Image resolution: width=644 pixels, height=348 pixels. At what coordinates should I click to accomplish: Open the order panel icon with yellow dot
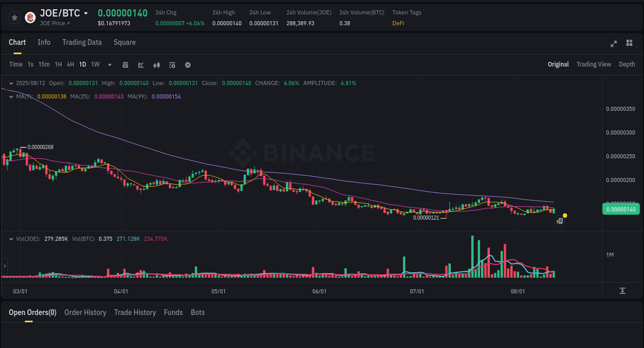(560, 221)
